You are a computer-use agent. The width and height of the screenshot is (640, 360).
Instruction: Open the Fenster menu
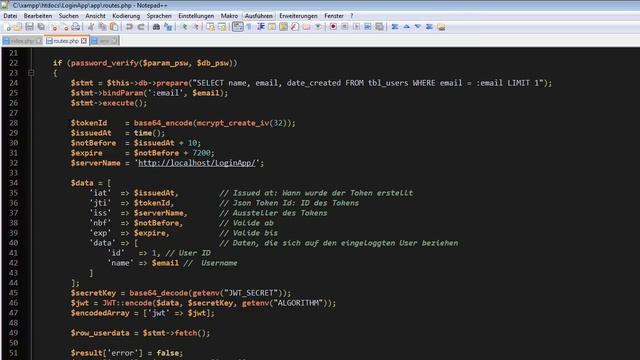[333, 16]
